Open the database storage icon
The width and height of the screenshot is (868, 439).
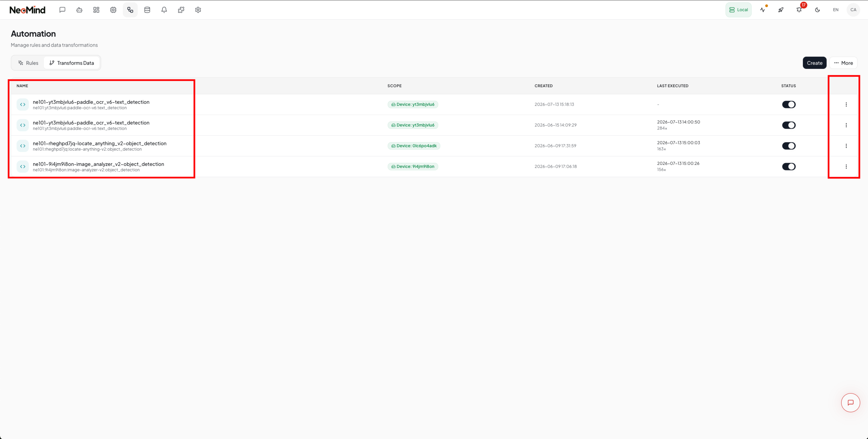(x=147, y=10)
